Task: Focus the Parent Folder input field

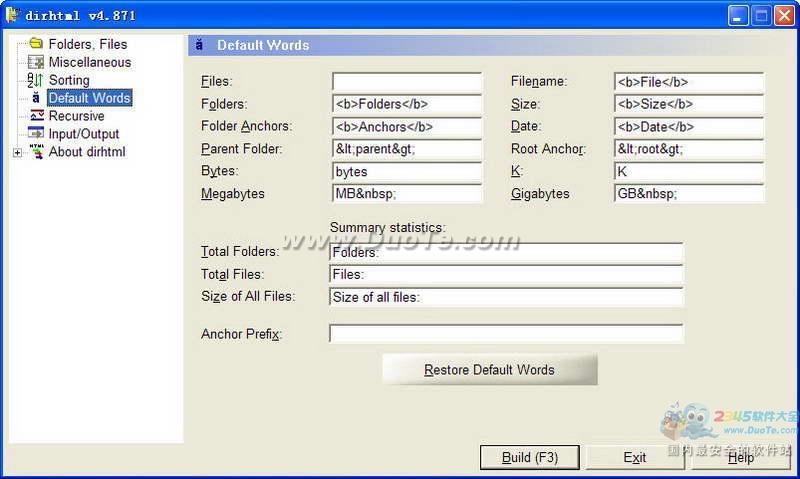Action: point(407,149)
